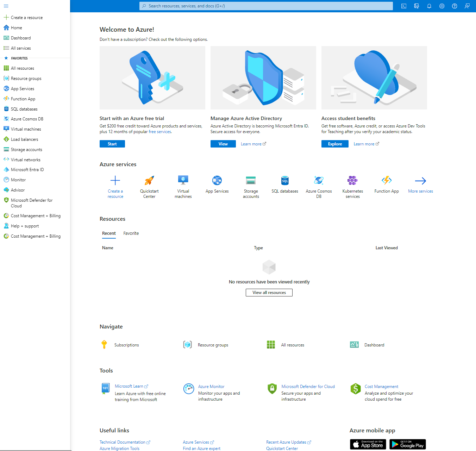The width and height of the screenshot is (476, 451).
Task: Open the Notifications bell
Action: [x=429, y=6]
